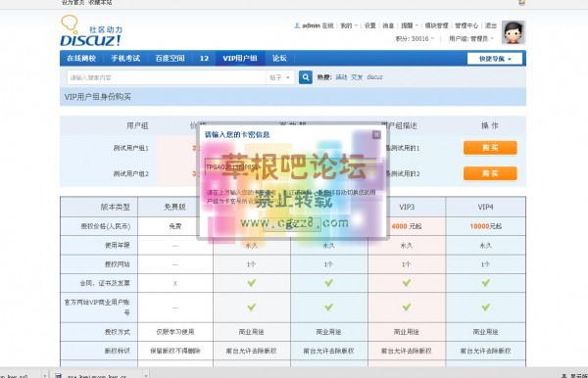Screen dimensions: 588x378
Task: Close the 请输入您的卡密信息 dialog
Action: click(x=376, y=135)
